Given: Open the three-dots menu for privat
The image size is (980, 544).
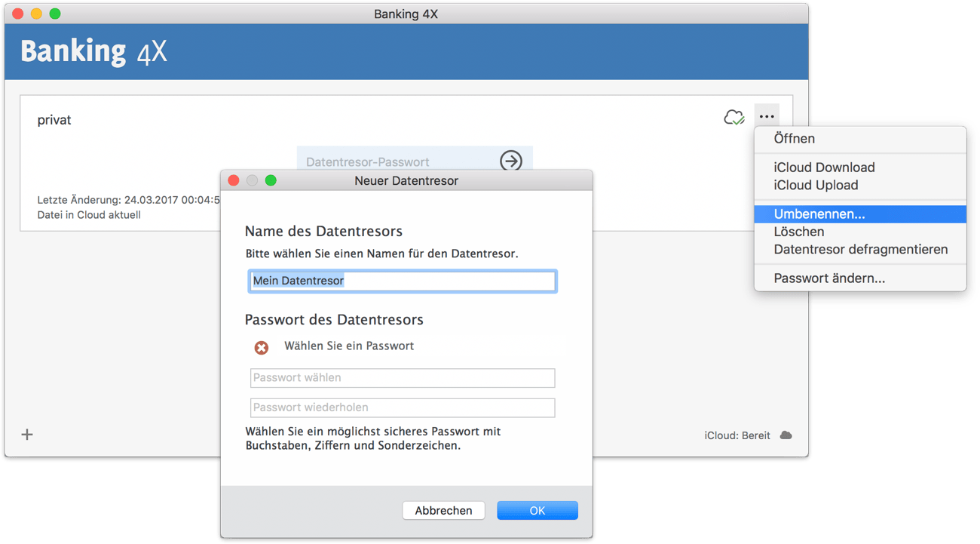Looking at the screenshot, I should [767, 116].
